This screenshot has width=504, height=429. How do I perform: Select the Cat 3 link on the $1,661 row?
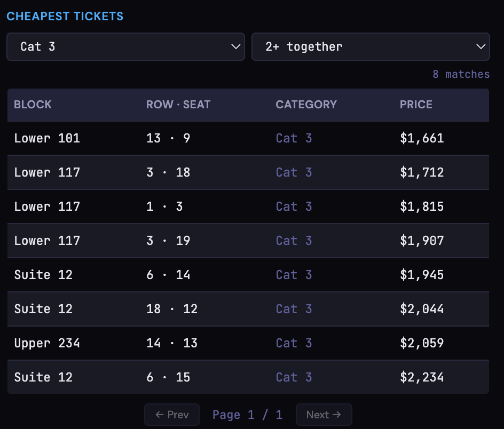(294, 138)
